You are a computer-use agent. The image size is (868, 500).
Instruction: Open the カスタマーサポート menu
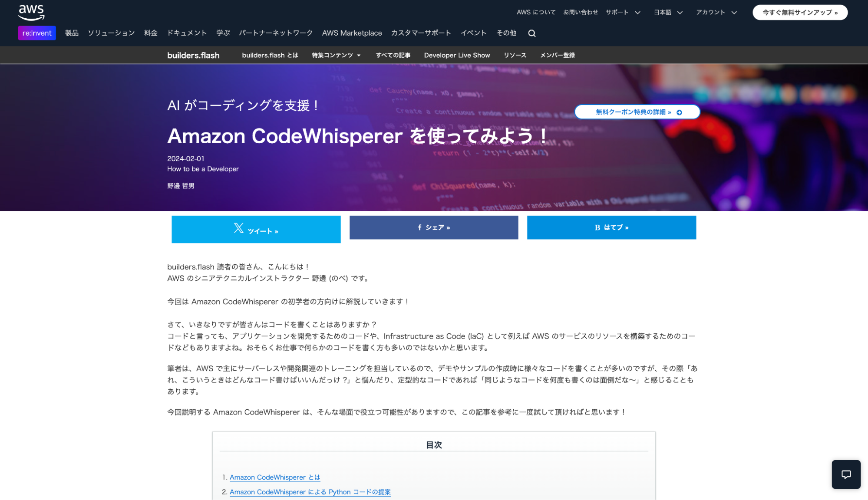point(421,33)
